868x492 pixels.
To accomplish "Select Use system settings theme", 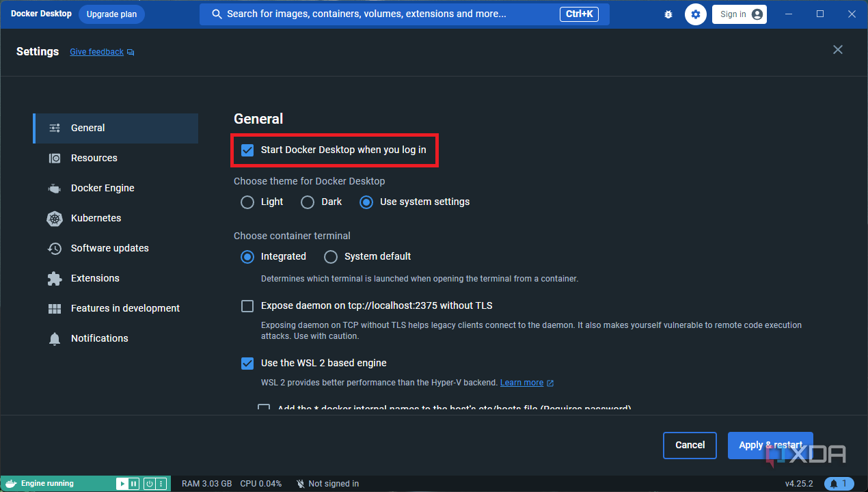I will (366, 202).
